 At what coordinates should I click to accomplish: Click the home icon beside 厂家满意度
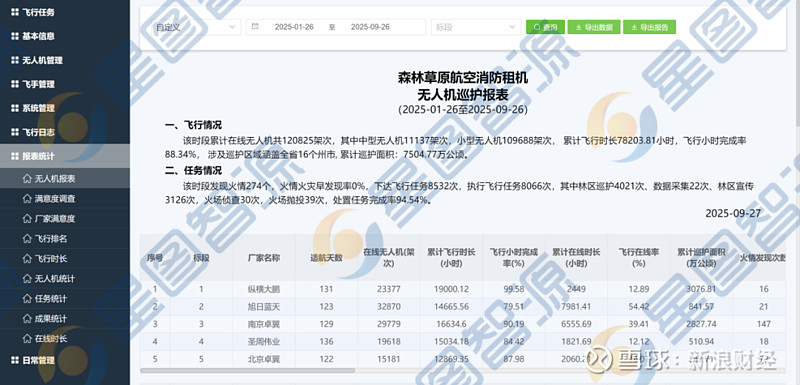27,218
